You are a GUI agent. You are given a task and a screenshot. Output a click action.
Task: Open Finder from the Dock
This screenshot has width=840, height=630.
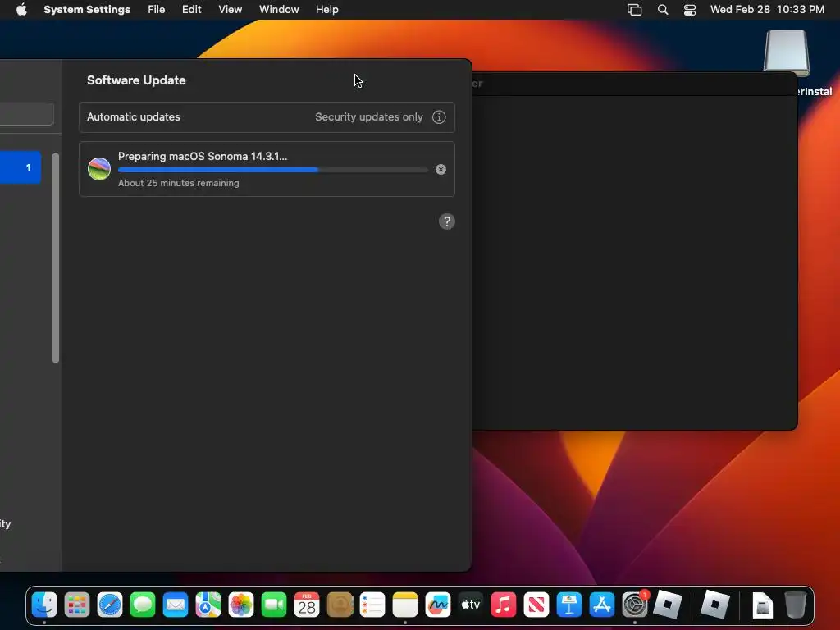(x=44, y=605)
